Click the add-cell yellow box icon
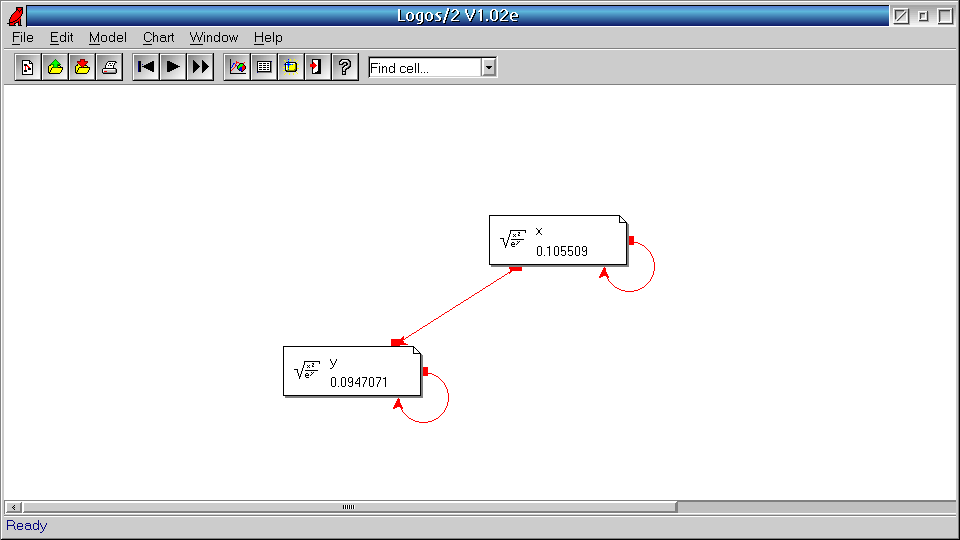Viewport: 960px width, 540px height. [291, 67]
